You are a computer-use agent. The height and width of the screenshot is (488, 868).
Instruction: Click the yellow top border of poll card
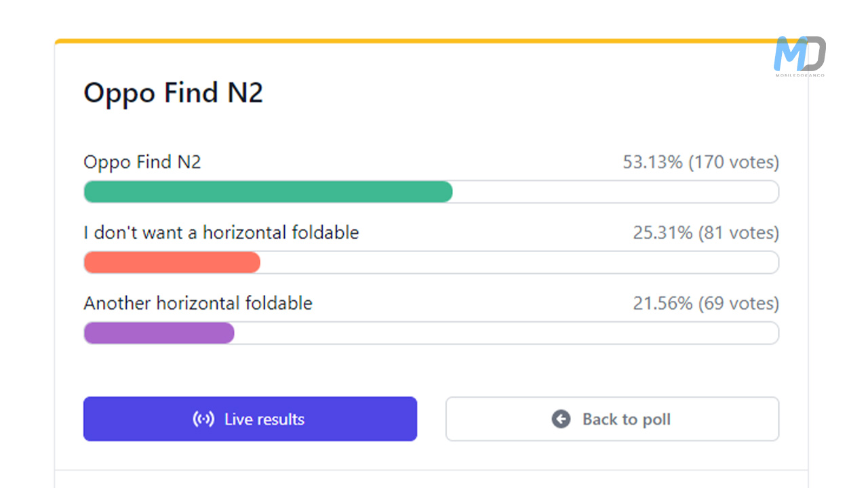click(x=407, y=41)
